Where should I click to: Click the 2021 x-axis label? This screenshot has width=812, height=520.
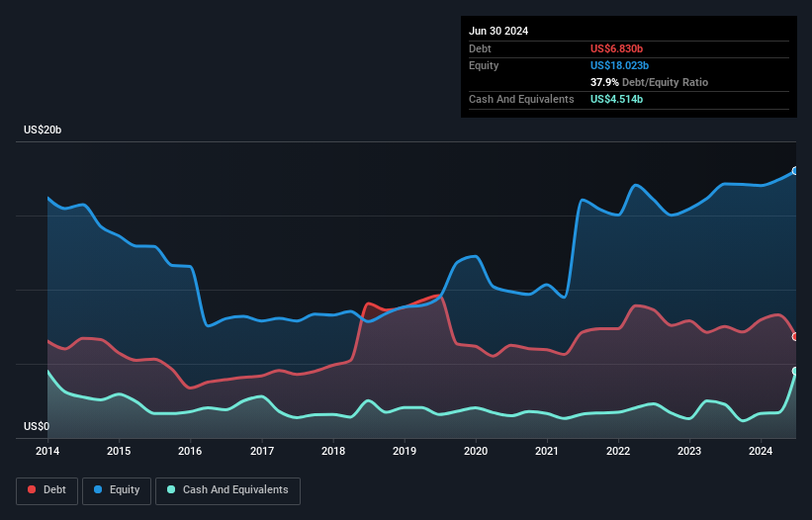pos(547,451)
